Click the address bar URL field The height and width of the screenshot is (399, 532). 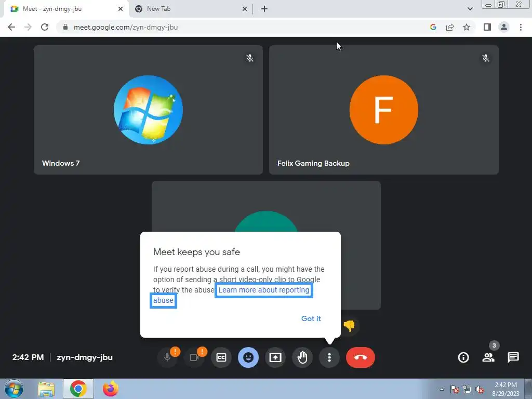(244, 27)
